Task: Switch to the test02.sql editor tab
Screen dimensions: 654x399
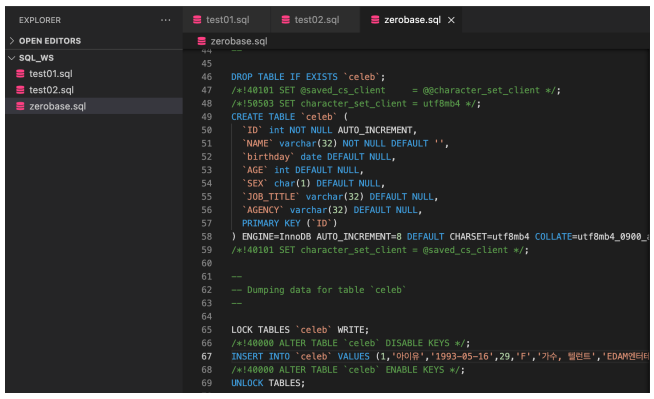Action: [315, 20]
